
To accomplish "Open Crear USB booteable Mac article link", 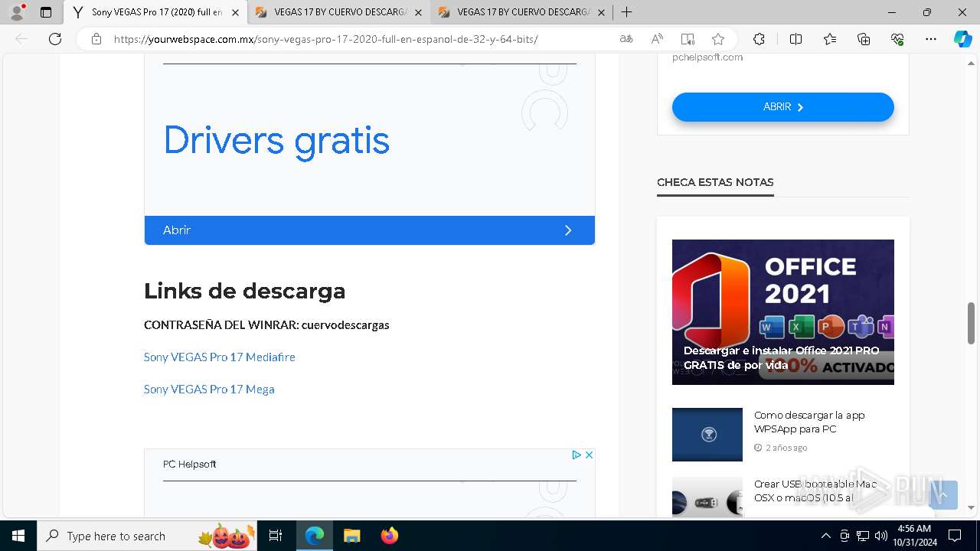I will click(x=815, y=491).
